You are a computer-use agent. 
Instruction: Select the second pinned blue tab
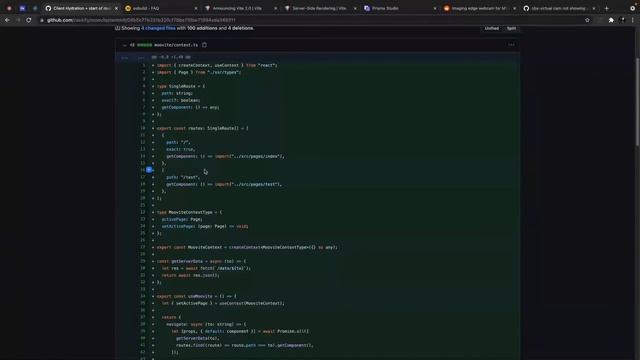(x=22, y=8)
